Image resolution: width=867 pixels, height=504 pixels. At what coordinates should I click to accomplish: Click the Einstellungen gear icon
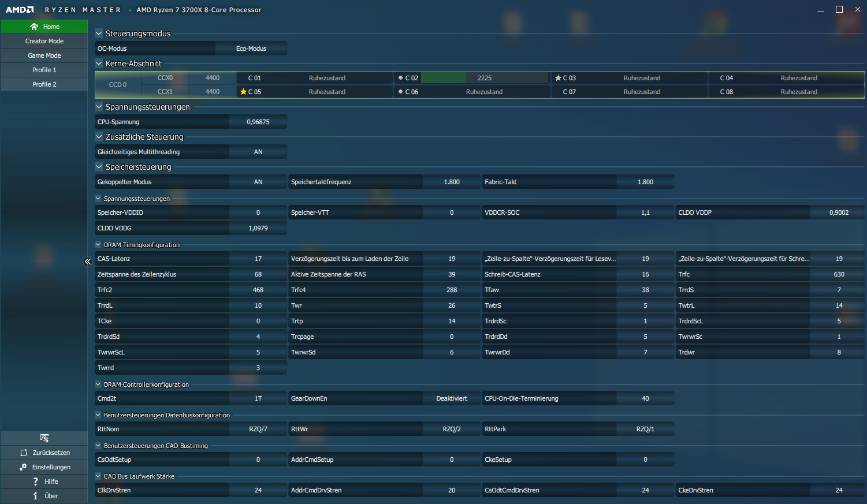[x=23, y=467]
